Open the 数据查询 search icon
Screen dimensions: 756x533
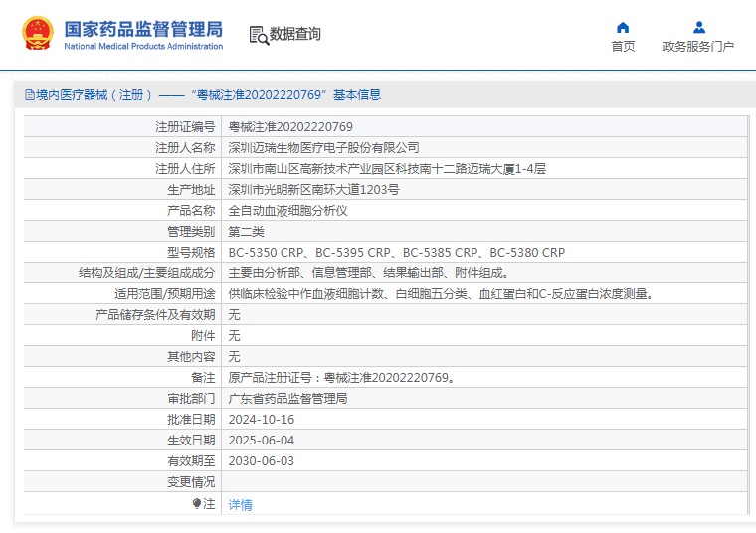[259, 36]
